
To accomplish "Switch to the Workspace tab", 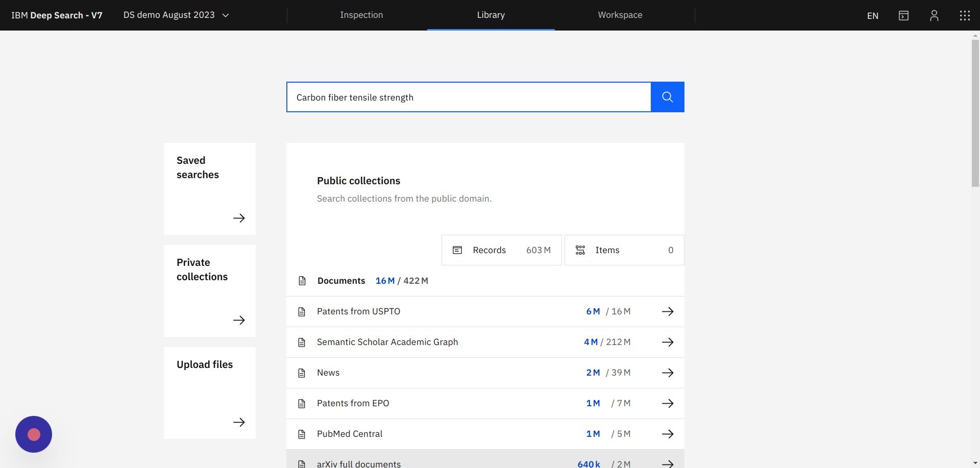I will click(x=620, y=15).
